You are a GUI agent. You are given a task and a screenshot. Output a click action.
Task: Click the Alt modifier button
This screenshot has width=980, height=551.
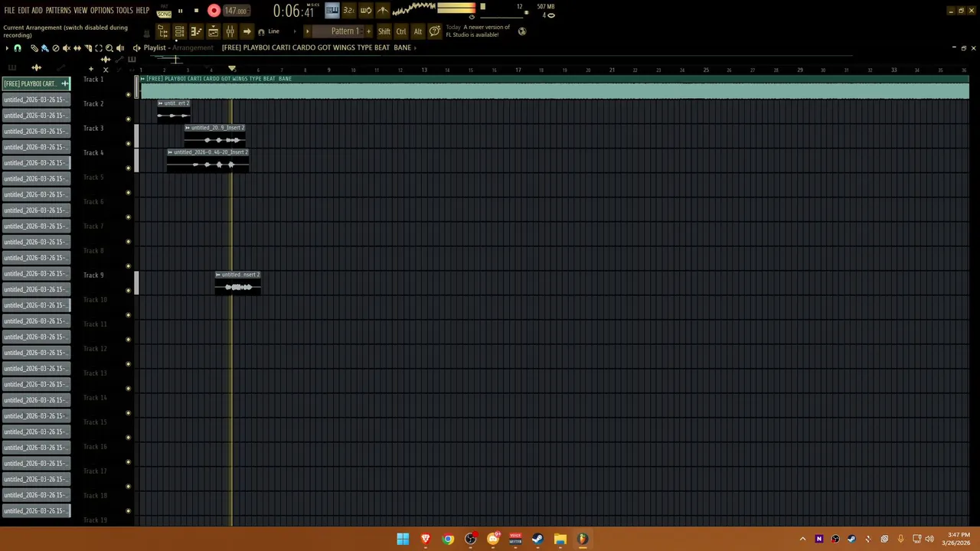418,31
